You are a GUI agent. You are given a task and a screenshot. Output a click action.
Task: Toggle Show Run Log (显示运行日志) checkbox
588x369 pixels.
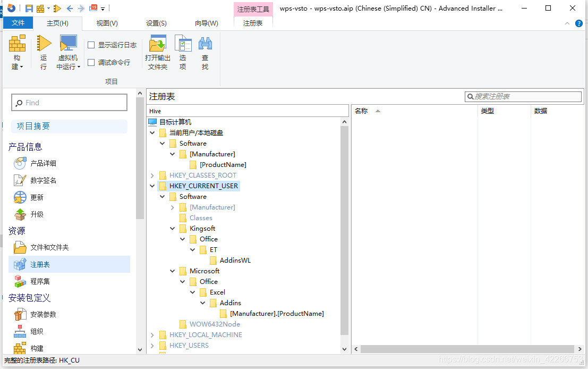tap(91, 45)
